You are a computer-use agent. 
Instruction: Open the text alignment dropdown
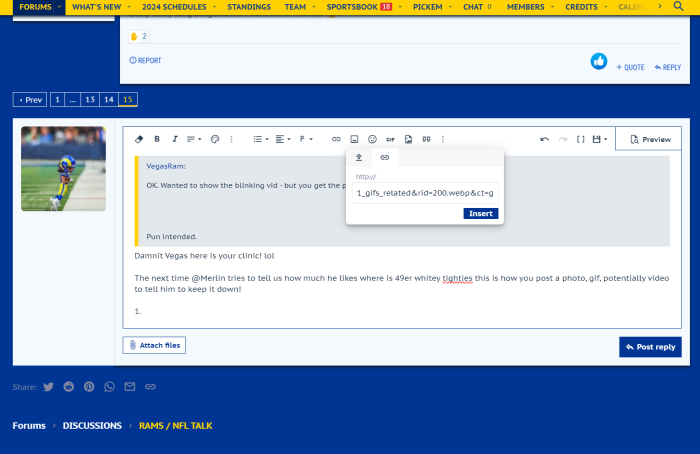coord(283,139)
